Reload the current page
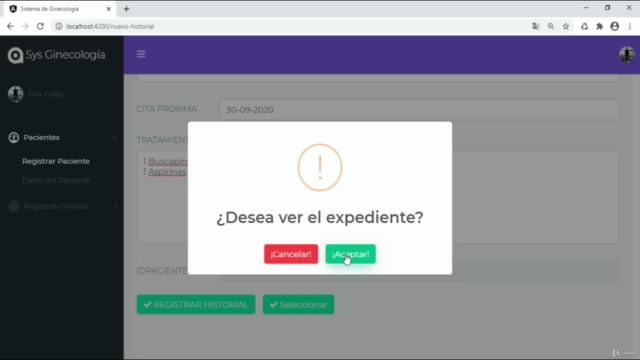The width and height of the screenshot is (640, 360). (40, 26)
